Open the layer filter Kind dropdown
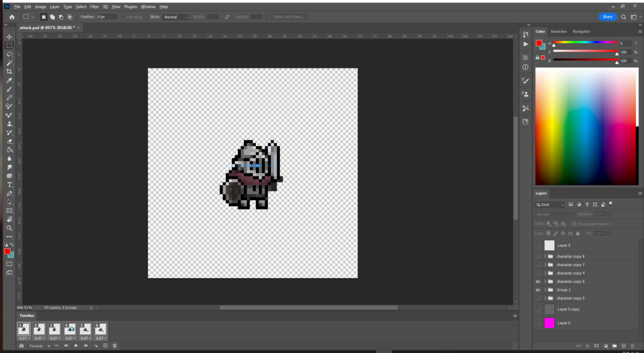Image resolution: width=644 pixels, height=353 pixels. pos(550,205)
